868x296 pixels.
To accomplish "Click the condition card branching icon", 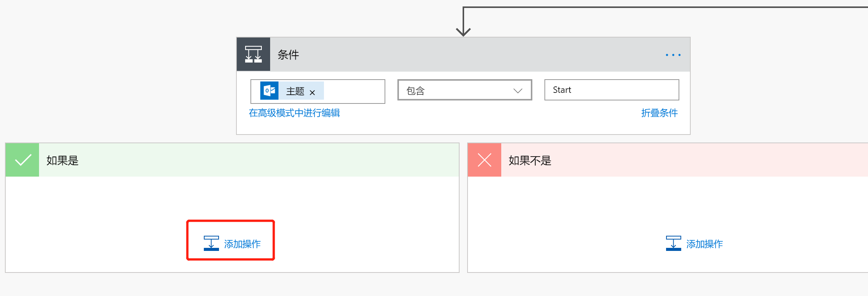I will click(x=253, y=54).
